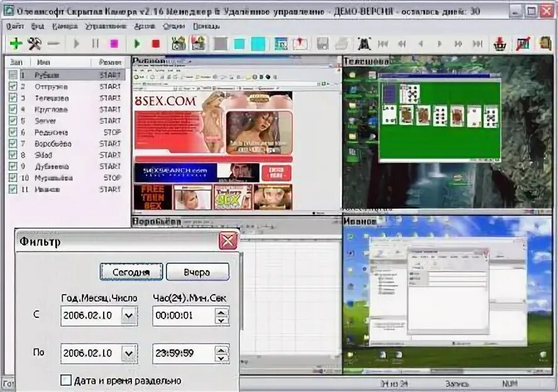Viewport: 558px width, 392px height.
Task: Jump to last frame with skip-end icon
Action: (478, 44)
